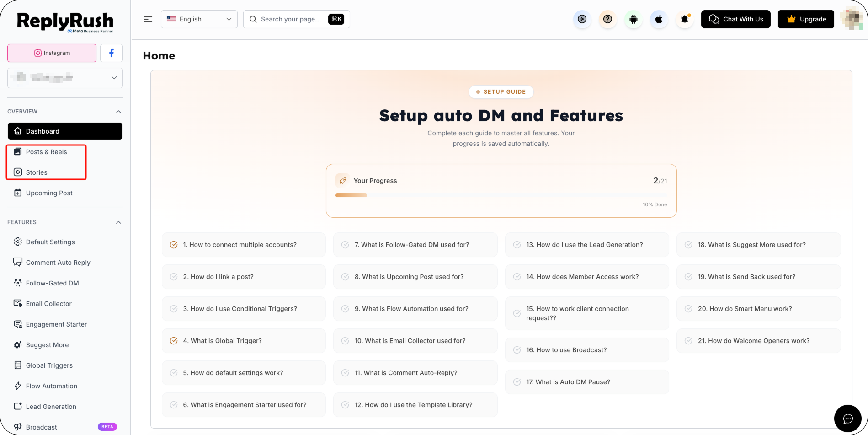
Task: Open guide 20 How do Smart Menu work
Action: tap(758, 309)
